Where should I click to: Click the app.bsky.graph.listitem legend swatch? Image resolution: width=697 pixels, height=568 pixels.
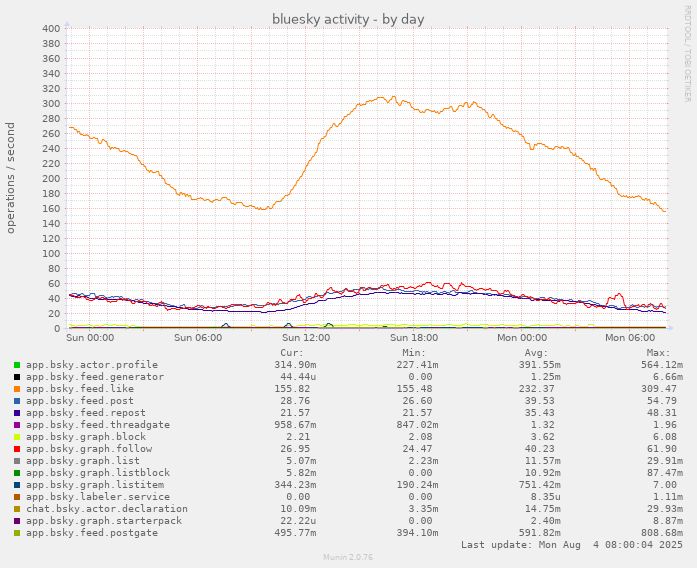17,485
